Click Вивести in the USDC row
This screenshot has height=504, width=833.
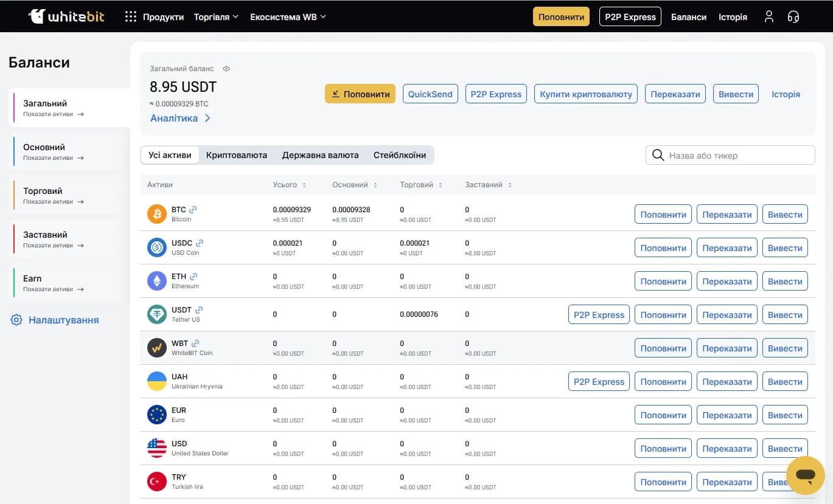(x=785, y=247)
